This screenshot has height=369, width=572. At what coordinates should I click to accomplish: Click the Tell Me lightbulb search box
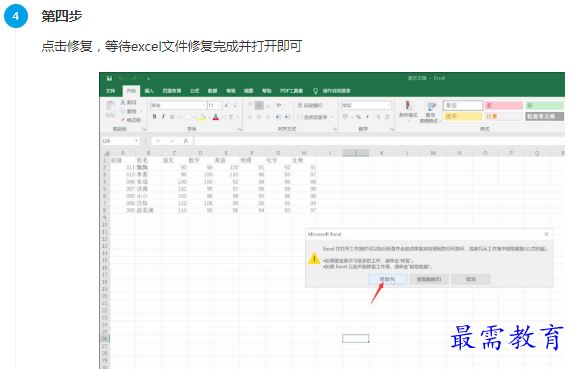[x=332, y=91]
